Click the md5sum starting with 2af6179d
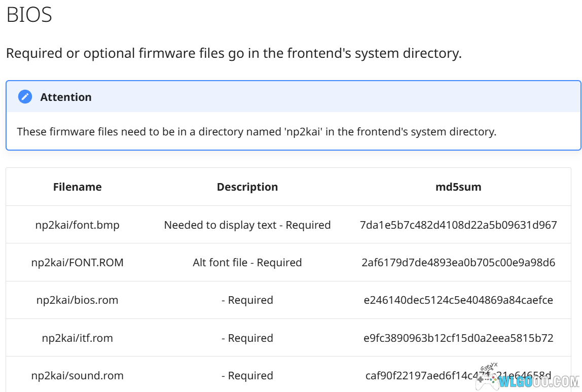 (x=458, y=262)
